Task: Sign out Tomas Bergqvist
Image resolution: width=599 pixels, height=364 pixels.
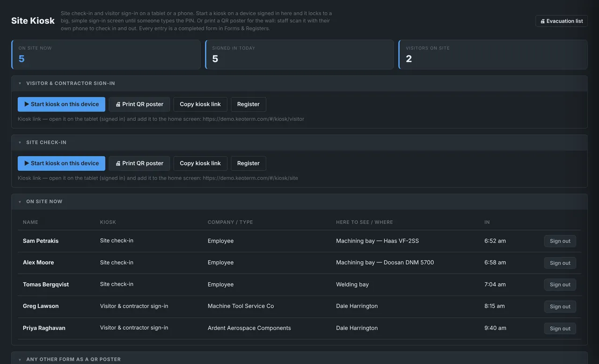Action: [x=560, y=284]
